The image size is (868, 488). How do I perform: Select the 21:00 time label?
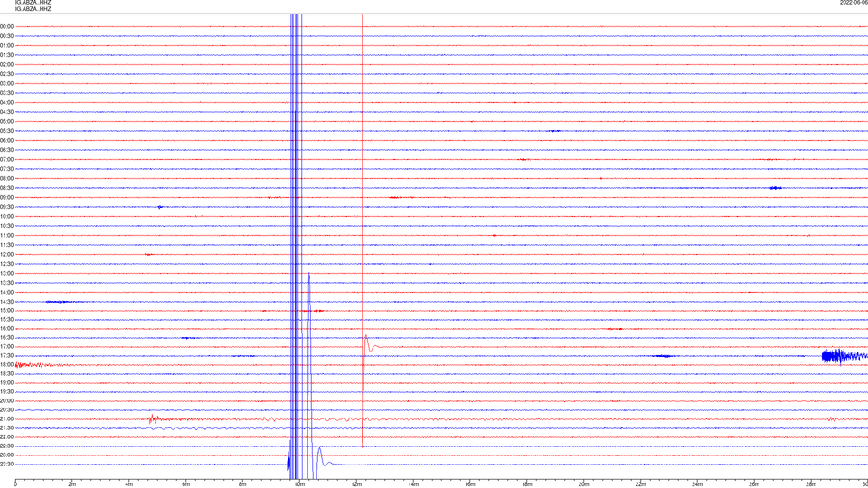(x=6, y=418)
